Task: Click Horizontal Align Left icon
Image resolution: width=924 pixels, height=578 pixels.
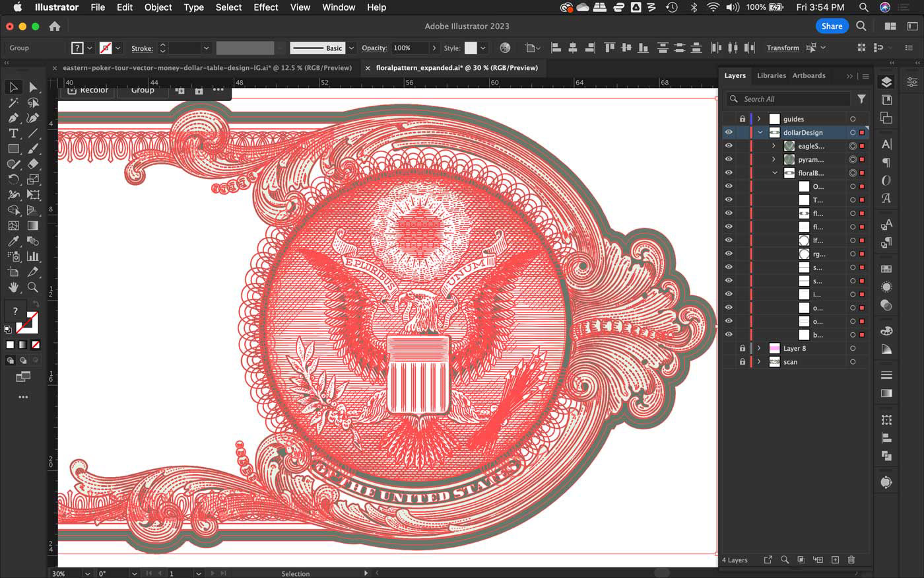Action: pyautogui.click(x=556, y=48)
